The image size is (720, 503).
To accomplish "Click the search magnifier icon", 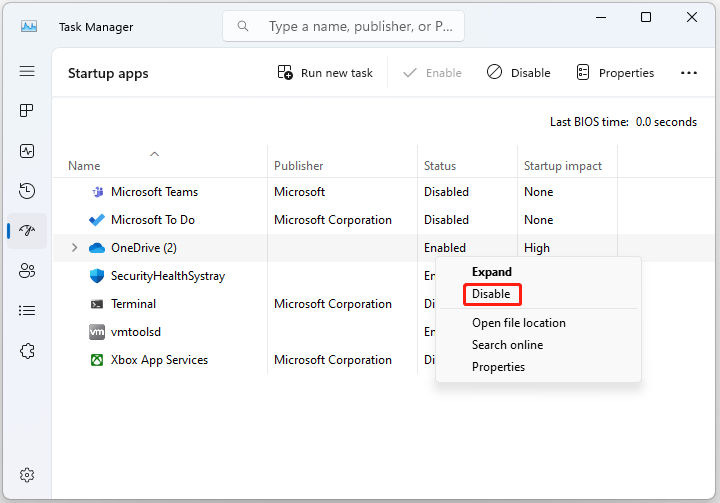I will 243,26.
